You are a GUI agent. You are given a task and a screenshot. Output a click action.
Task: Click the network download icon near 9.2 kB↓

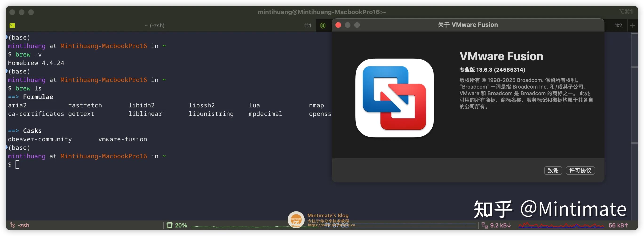click(x=485, y=225)
